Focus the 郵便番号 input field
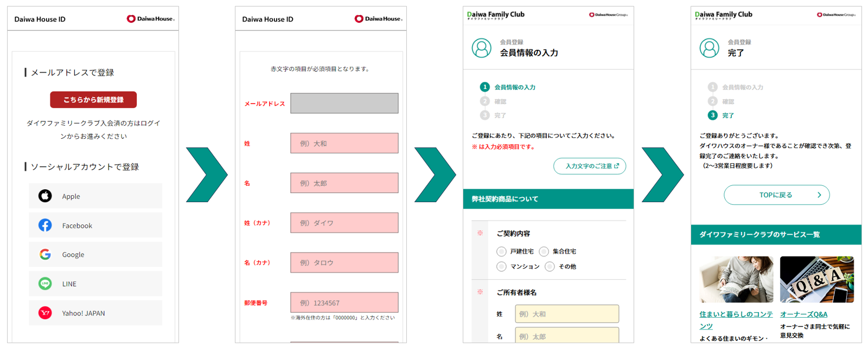Viewport: 868px width, 348px height. pyautogui.click(x=344, y=302)
